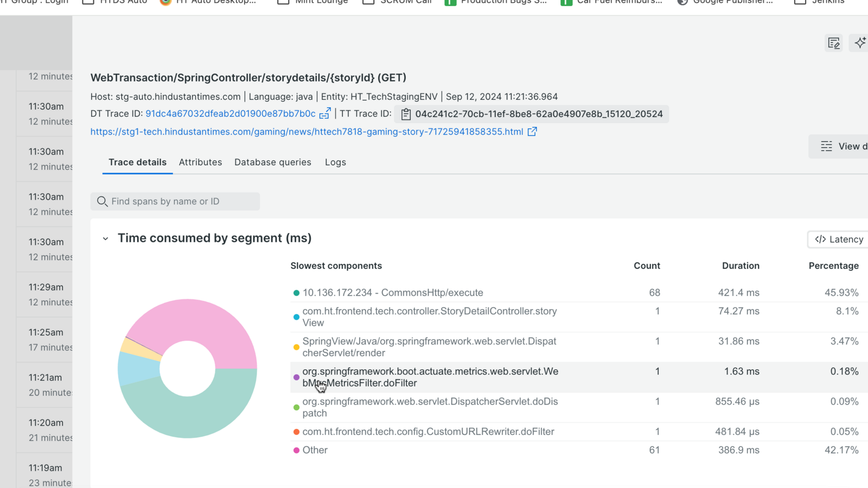Click the Find spans by name input
Screen dimensions: 868x488
[182, 202]
